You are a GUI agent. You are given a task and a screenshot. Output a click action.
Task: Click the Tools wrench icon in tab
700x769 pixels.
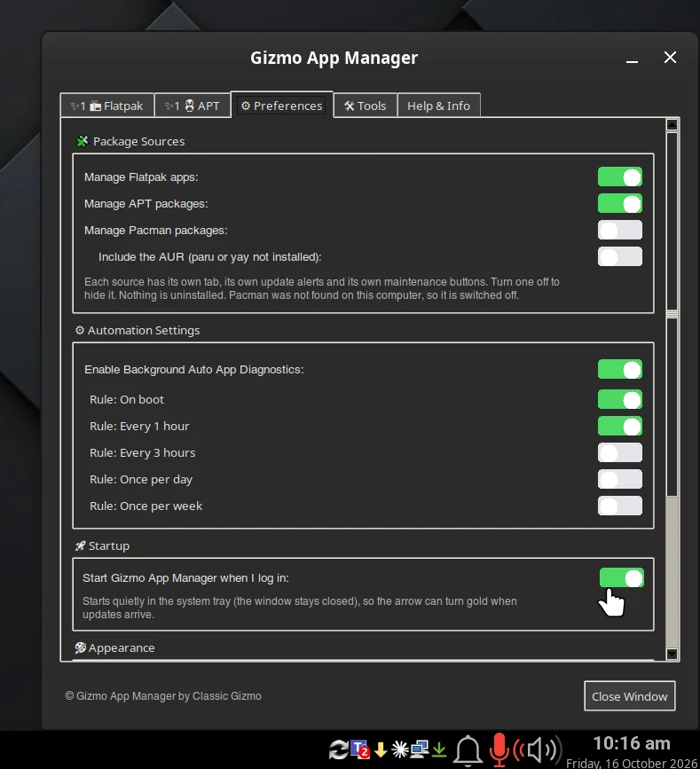coord(350,106)
